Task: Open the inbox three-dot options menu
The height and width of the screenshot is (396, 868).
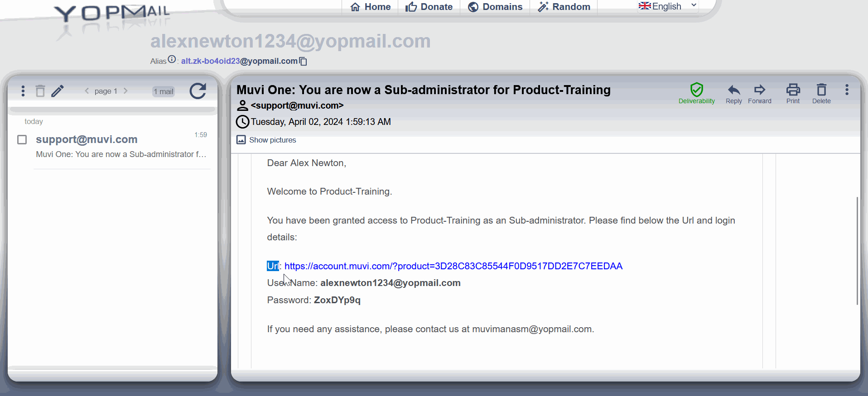Action: pyautogui.click(x=23, y=91)
